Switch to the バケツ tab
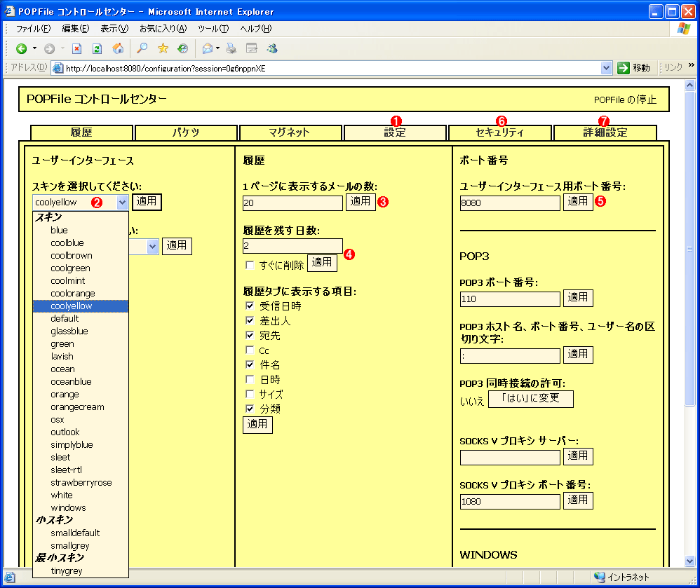Viewport: 700px width, 588px height. click(x=186, y=132)
